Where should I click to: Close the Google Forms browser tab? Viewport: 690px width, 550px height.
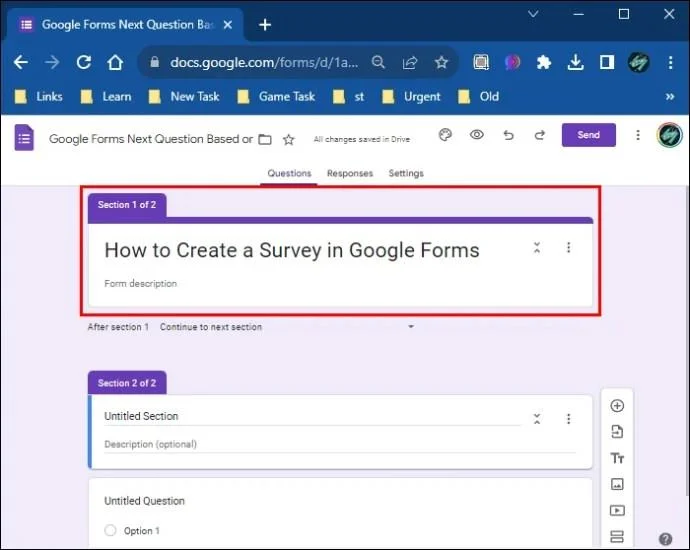228,25
